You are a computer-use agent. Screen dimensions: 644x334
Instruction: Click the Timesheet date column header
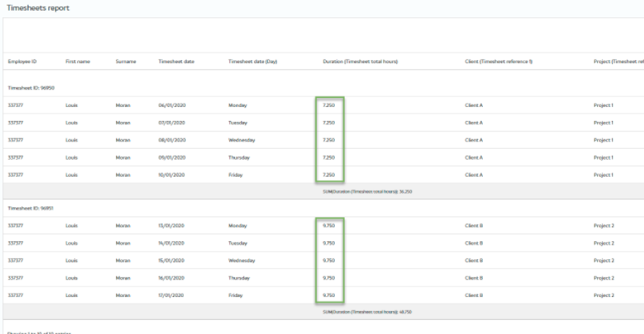coord(176,62)
